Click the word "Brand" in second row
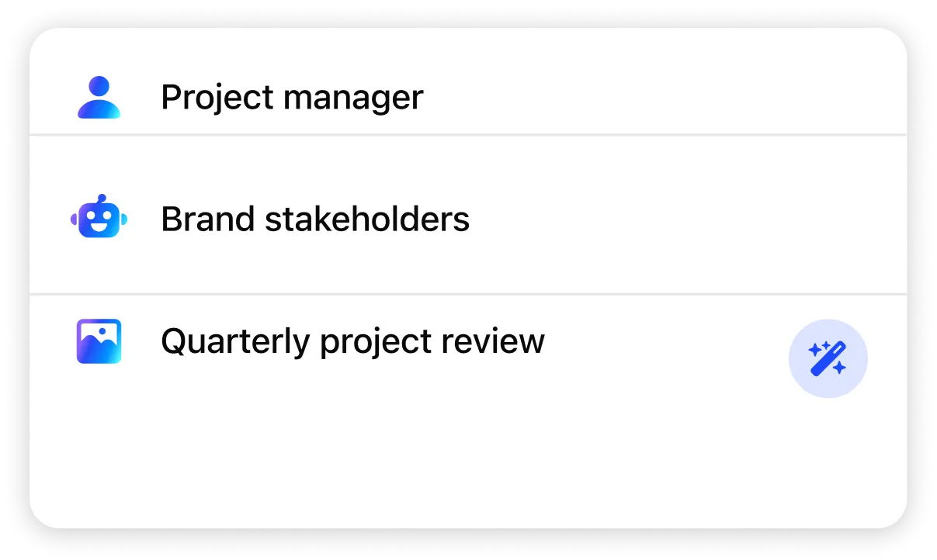937x560 pixels. [x=208, y=220]
